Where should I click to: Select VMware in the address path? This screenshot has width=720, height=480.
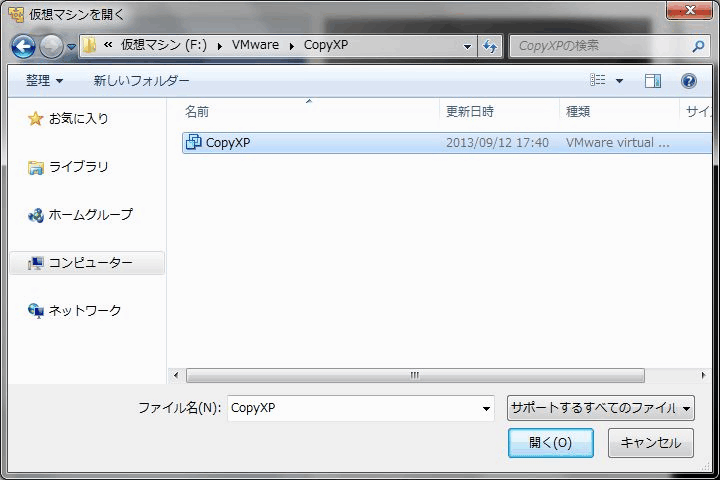[255, 45]
